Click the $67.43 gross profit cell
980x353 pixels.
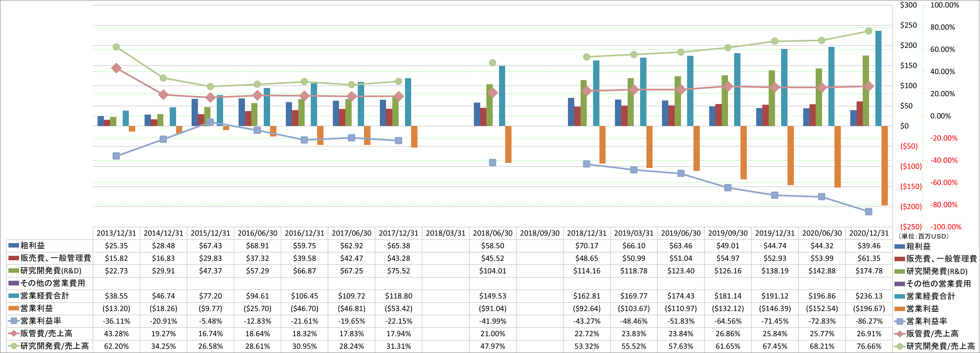tap(210, 246)
